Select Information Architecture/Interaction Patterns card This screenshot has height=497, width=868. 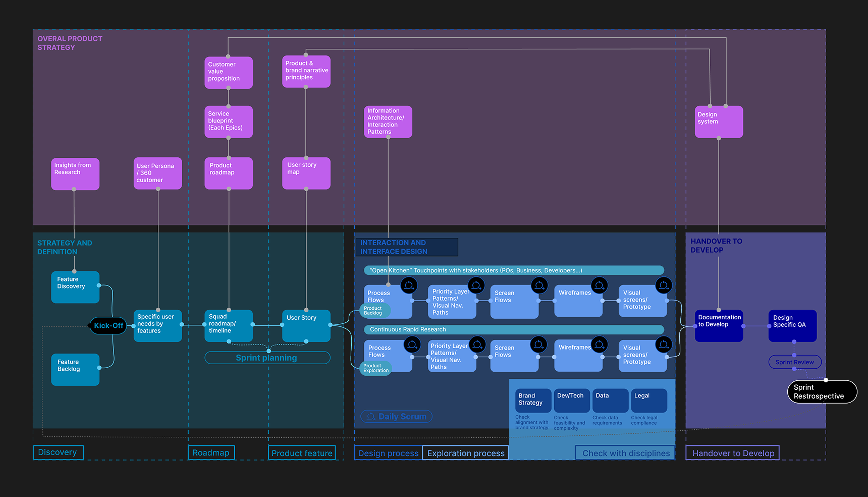point(388,122)
